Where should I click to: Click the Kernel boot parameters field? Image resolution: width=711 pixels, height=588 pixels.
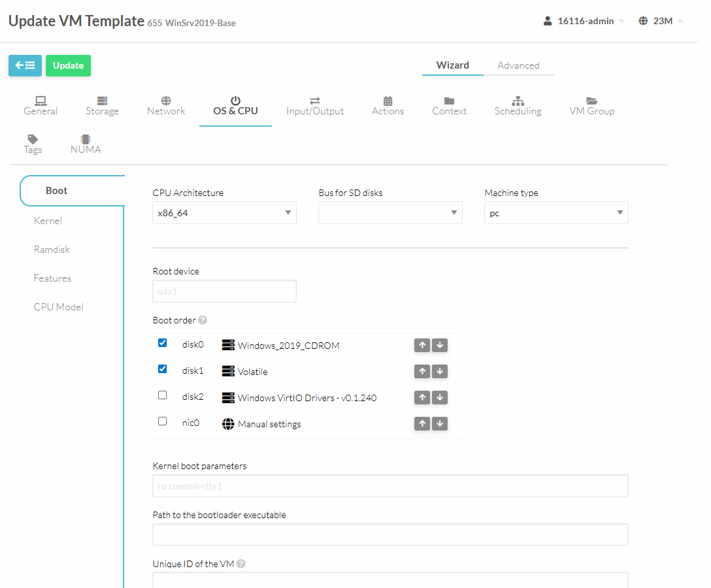click(390, 486)
